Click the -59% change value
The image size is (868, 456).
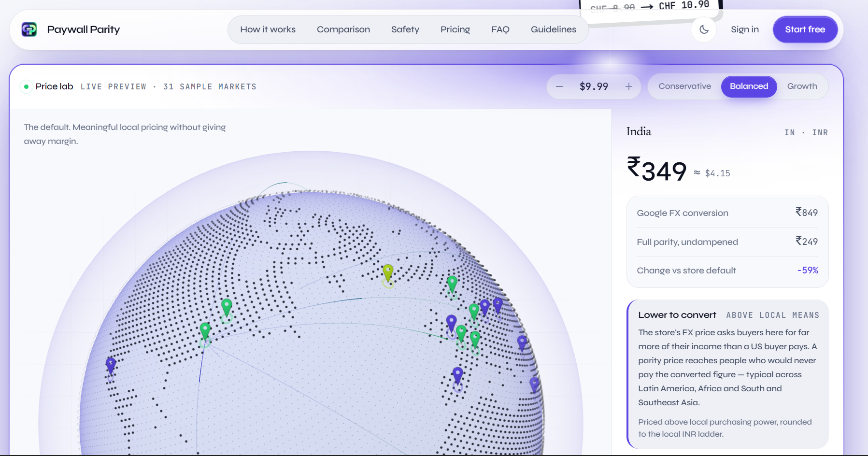pos(808,271)
